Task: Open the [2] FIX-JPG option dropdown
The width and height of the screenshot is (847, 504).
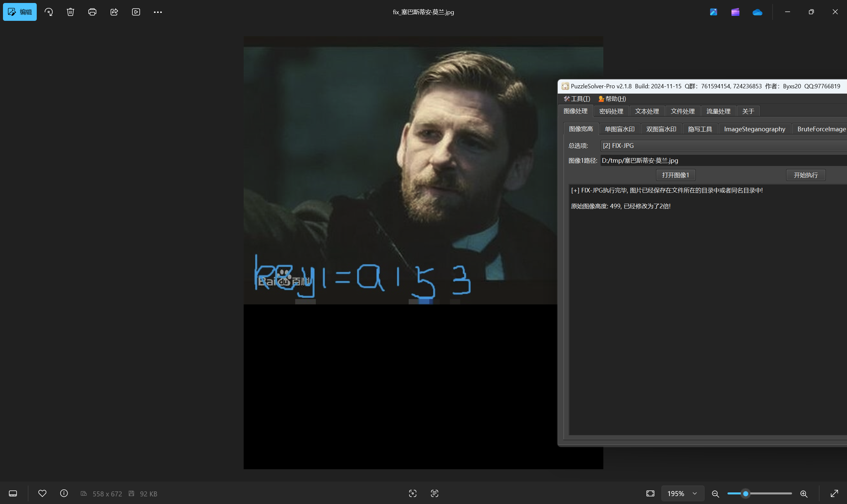Action: [x=724, y=146]
